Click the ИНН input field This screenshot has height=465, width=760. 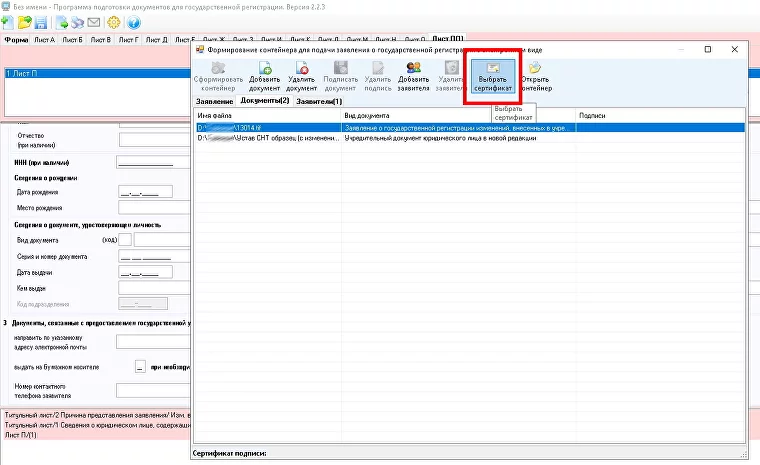[153, 162]
